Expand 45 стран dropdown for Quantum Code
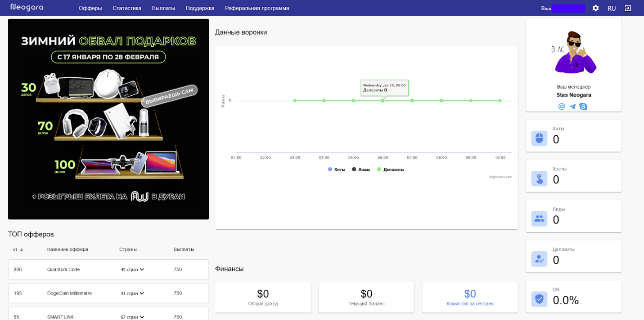 (x=132, y=270)
